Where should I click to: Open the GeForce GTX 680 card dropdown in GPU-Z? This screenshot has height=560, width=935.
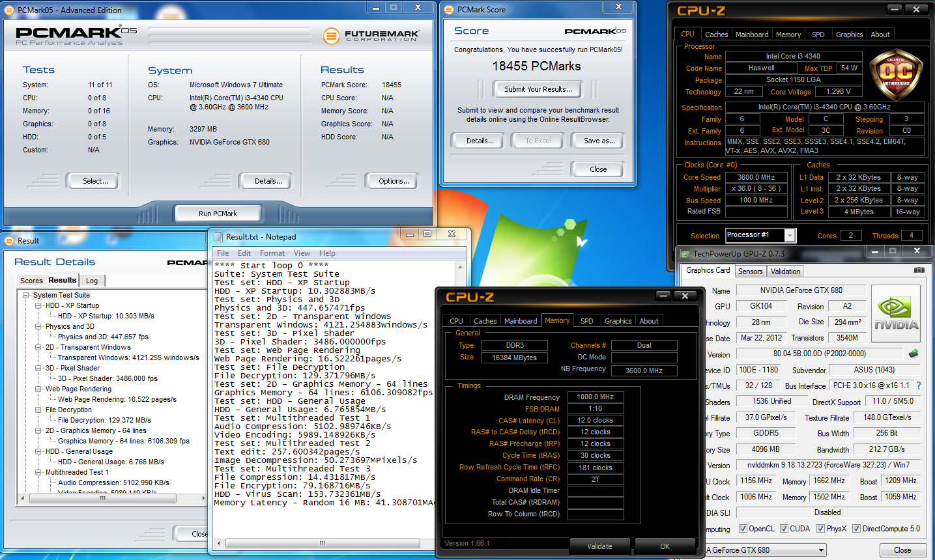[822, 550]
